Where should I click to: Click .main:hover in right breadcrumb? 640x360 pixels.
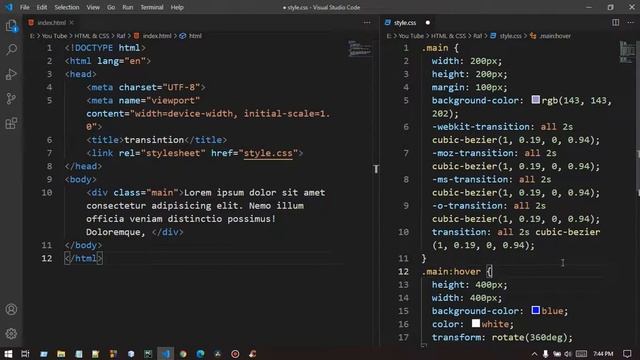click(x=555, y=36)
